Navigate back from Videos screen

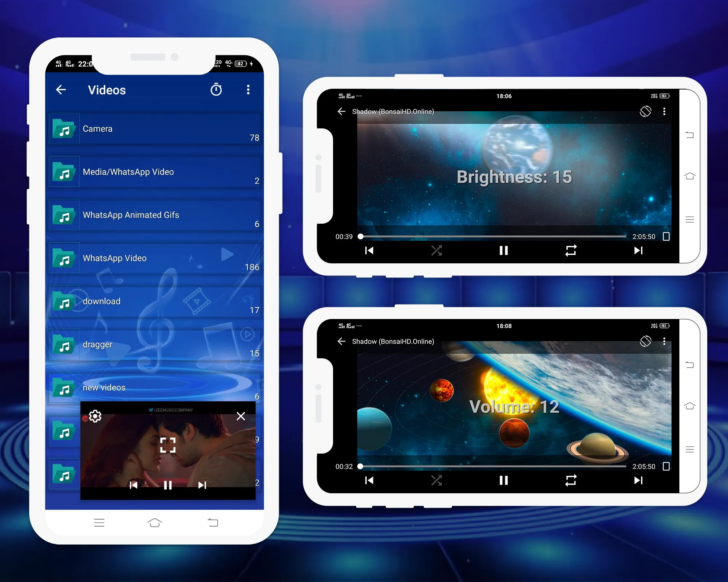click(61, 90)
